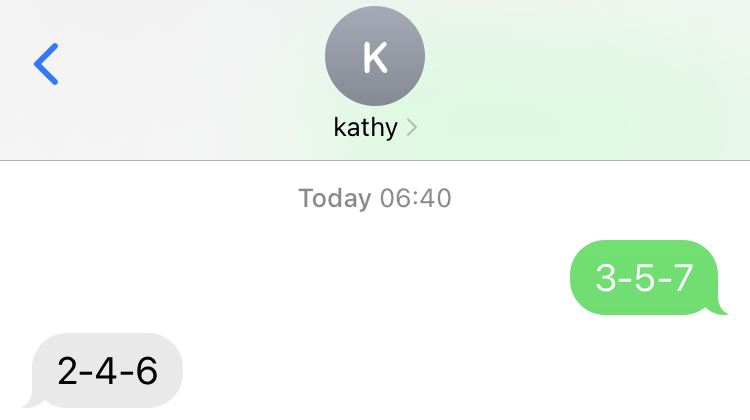Expand contact details chevron beside kathy
The image size is (750, 420).
coord(412,127)
